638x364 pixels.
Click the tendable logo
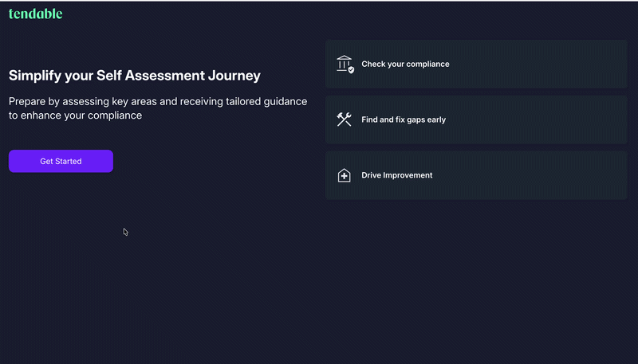(35, 14)
